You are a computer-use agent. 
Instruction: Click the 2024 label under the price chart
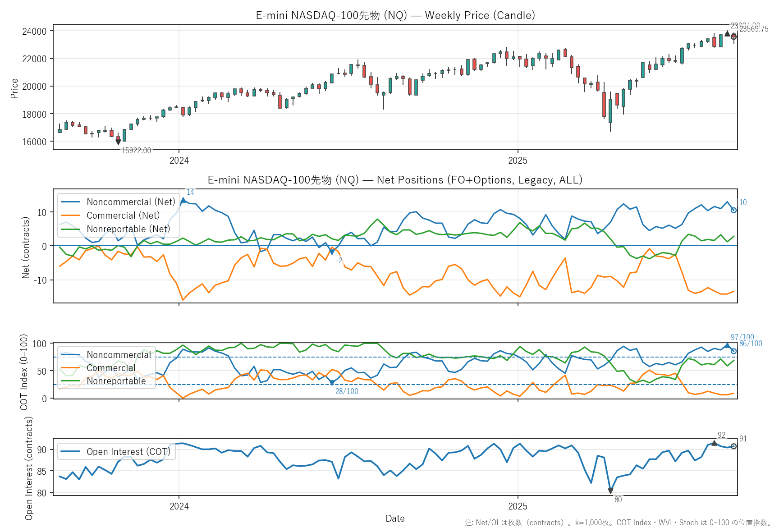(x=179, y=160)
